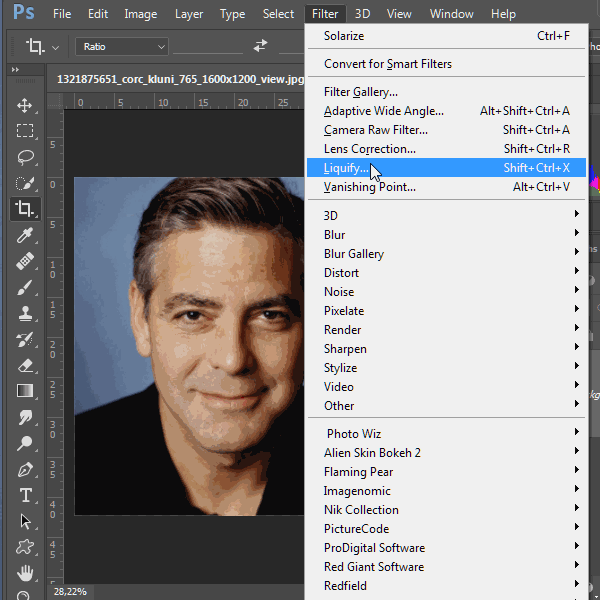Viewport: 600px width, 600px height.
Task: Swap crop width and height values
Action: (261, 46)
